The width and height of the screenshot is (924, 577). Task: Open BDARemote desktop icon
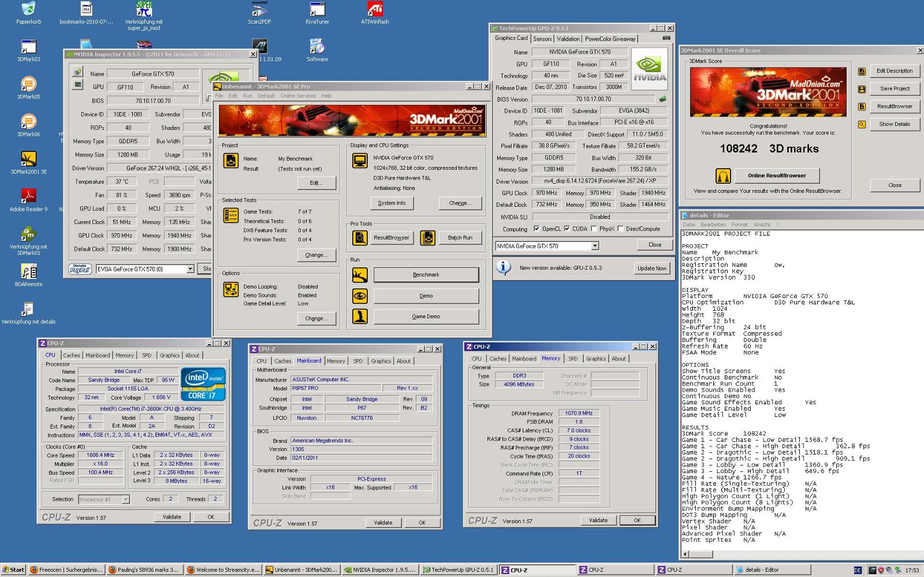(28, 271)
